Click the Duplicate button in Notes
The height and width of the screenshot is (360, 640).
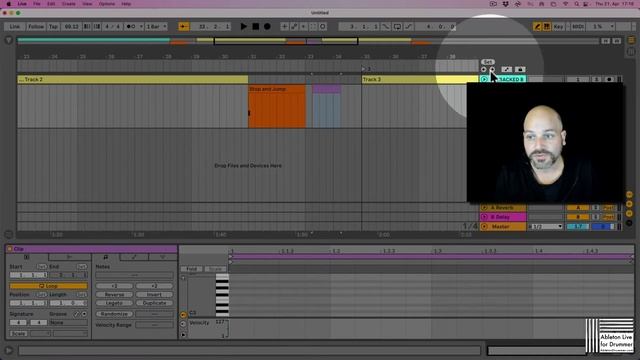(154, 303)
